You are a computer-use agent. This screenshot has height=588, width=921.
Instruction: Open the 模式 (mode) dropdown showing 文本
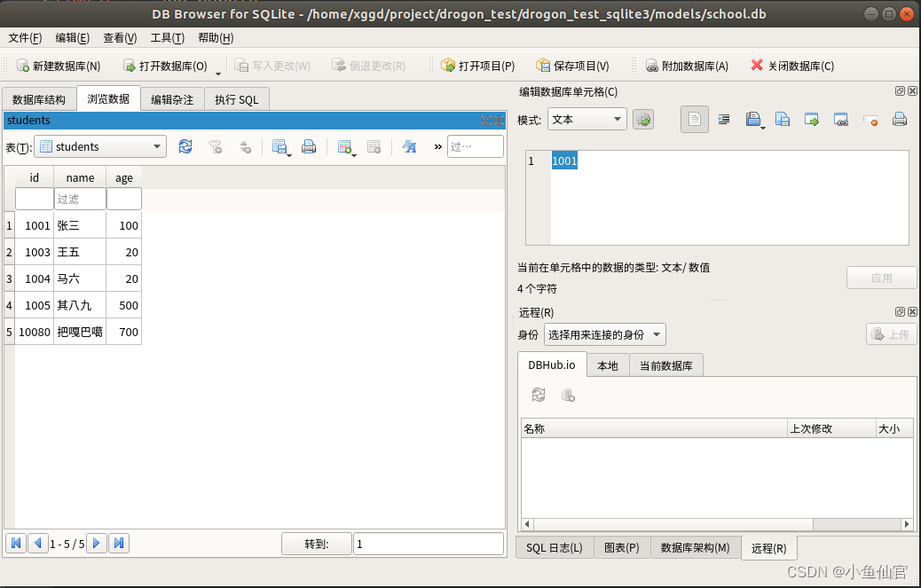click(x=586, y=120)
